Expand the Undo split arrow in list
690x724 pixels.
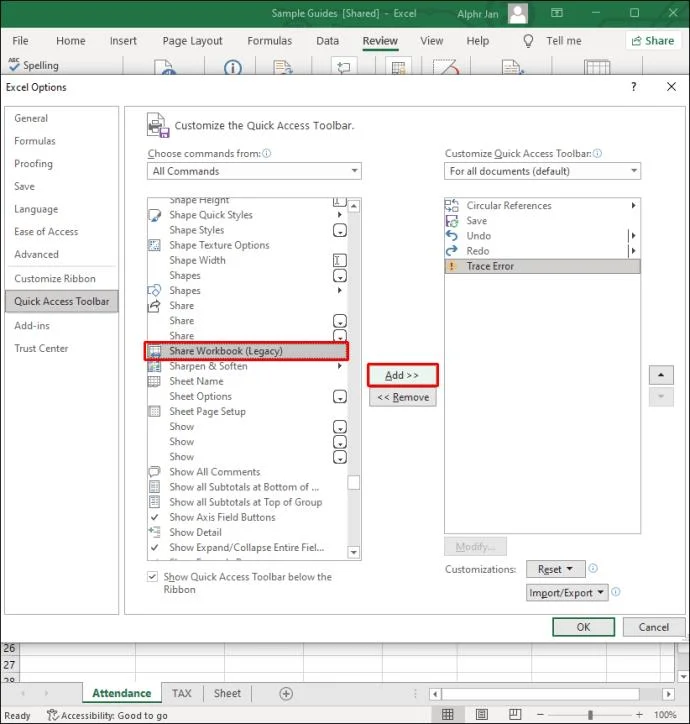click(x=633, y=236)
